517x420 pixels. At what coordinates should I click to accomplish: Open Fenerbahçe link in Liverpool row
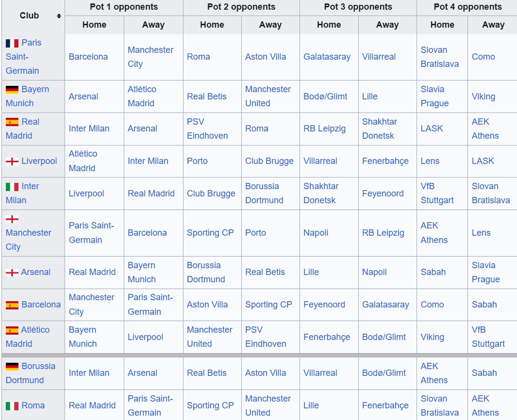[x=385, y=161]
